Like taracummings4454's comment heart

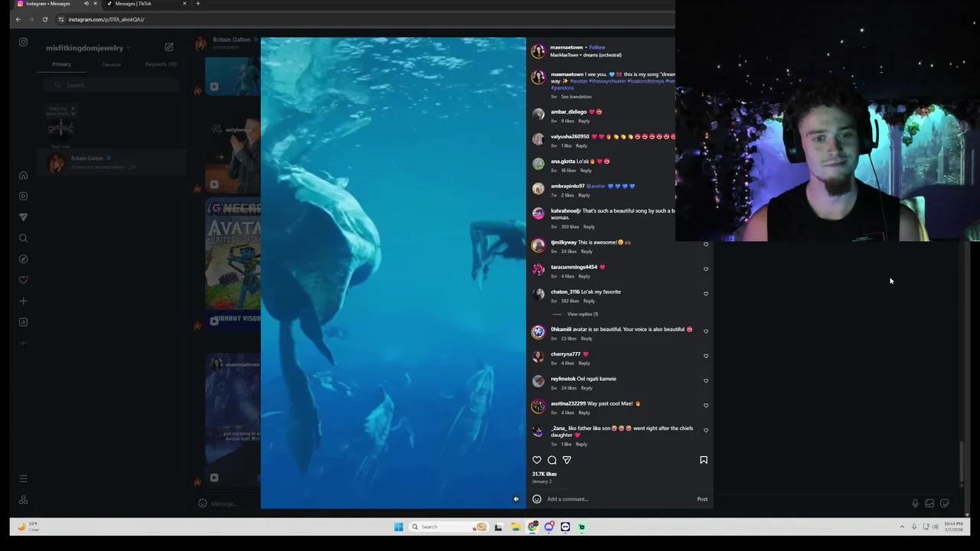tap(706, 269)
